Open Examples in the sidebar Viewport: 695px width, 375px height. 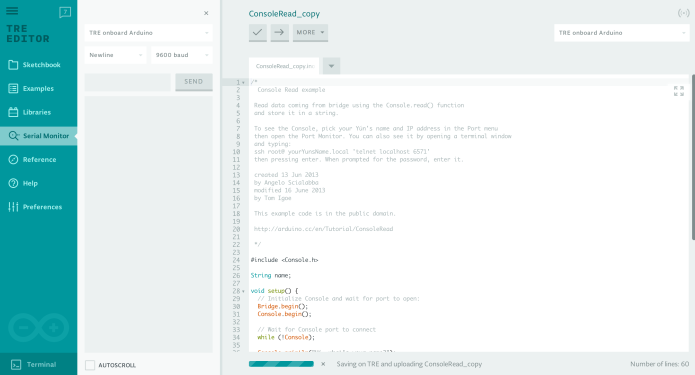tap(39, 89)
